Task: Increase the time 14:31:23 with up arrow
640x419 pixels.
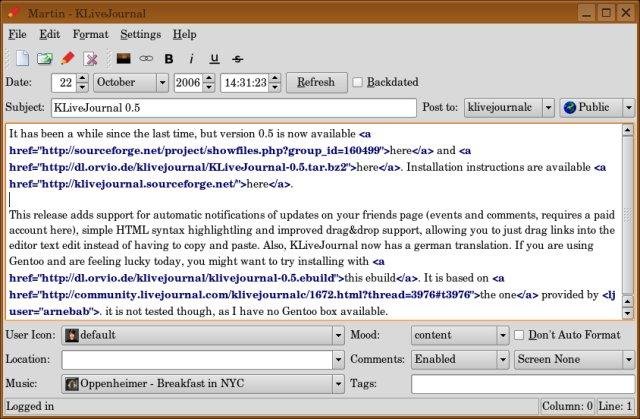Action: [x=275, y=78]
